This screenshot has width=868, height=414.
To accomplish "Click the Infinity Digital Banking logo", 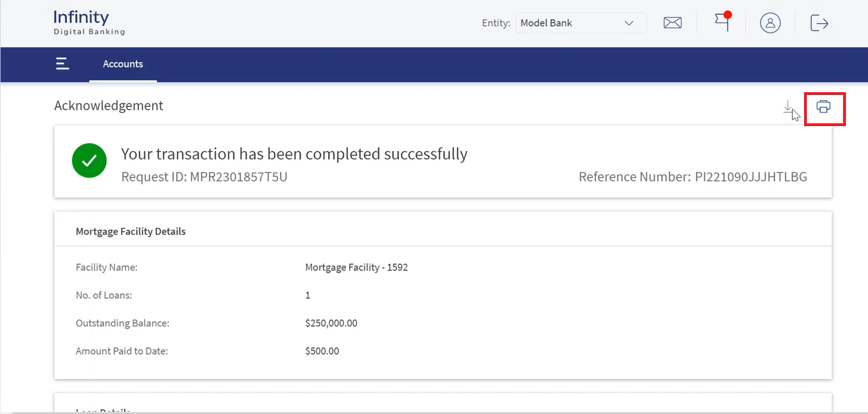I will (x=89, y=23).
